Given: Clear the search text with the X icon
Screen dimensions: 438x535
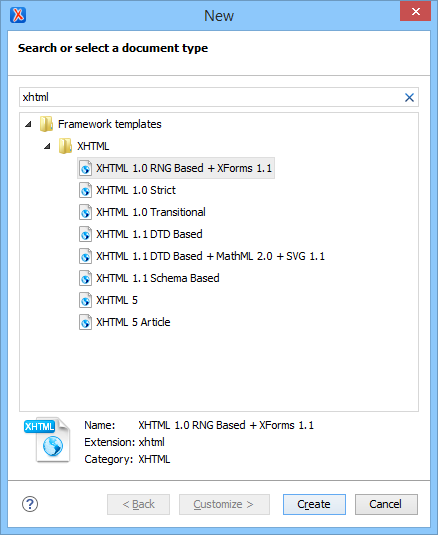Looking at the screenshot, I should pos(409,98).
